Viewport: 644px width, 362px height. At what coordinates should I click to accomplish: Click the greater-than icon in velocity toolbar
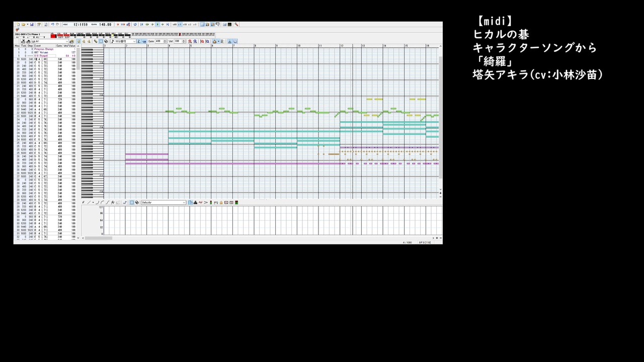(205, 203)
